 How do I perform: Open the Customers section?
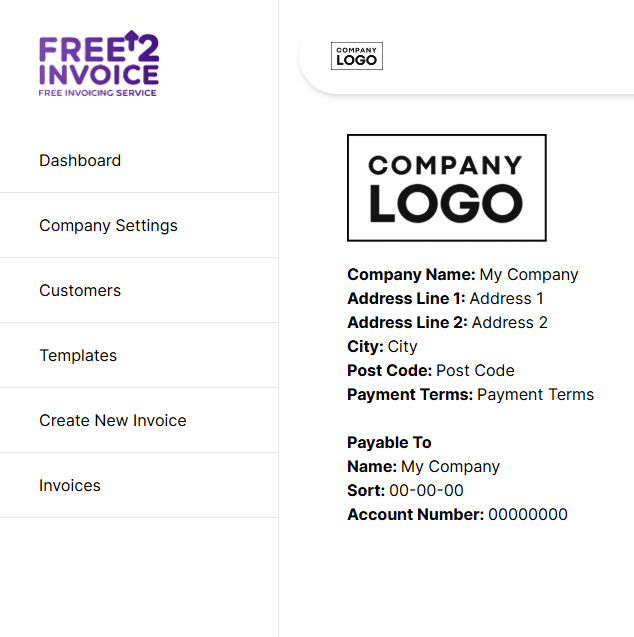(80, 290)
